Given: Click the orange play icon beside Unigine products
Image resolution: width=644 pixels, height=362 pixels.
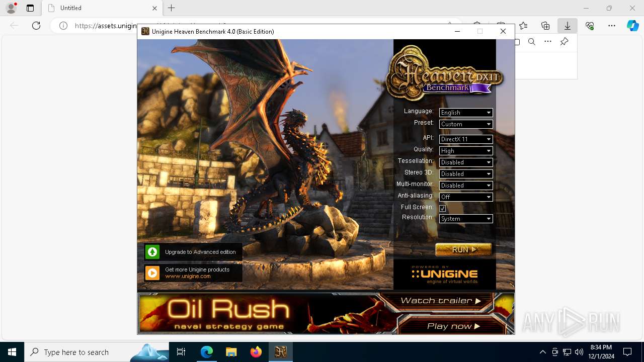Looking at the screenshot, I should tap(152, 273).
